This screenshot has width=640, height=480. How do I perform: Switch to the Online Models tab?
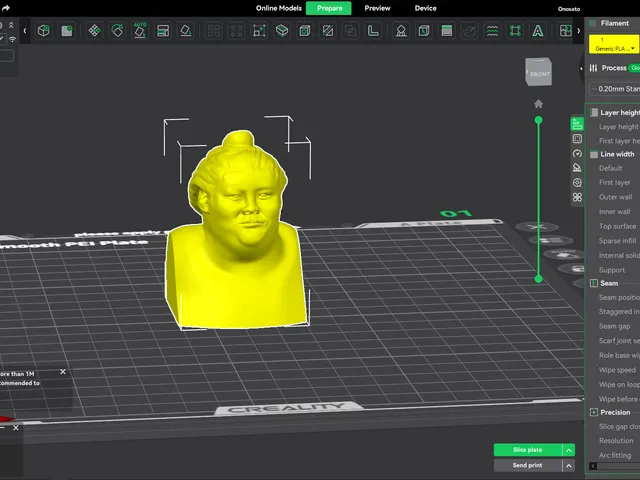(279, 8)
